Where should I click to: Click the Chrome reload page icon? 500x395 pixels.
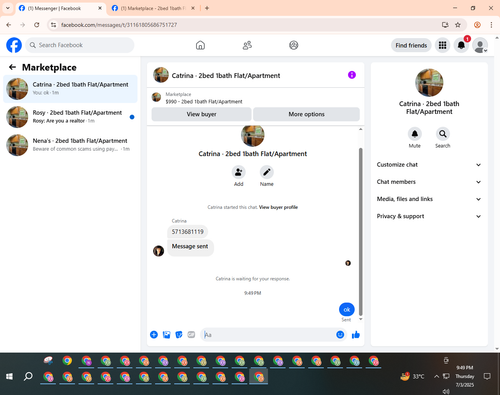pos(37,25)
